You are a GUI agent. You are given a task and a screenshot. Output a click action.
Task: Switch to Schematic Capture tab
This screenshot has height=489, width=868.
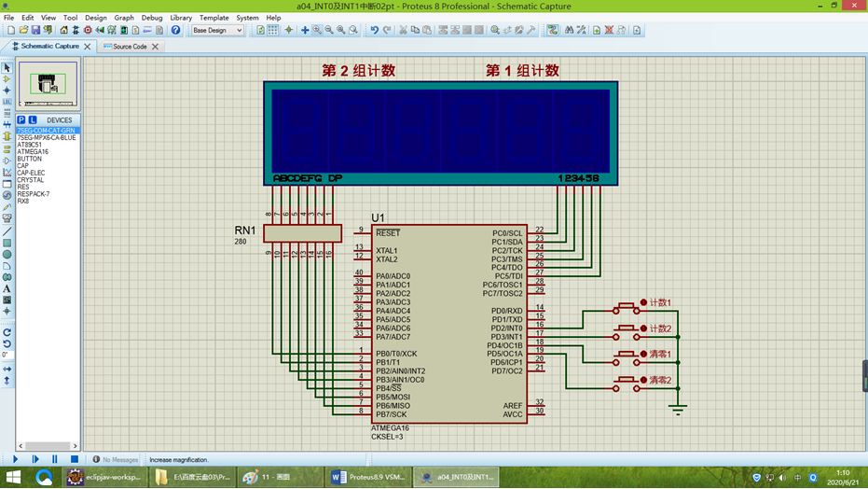tap(49, 47)
